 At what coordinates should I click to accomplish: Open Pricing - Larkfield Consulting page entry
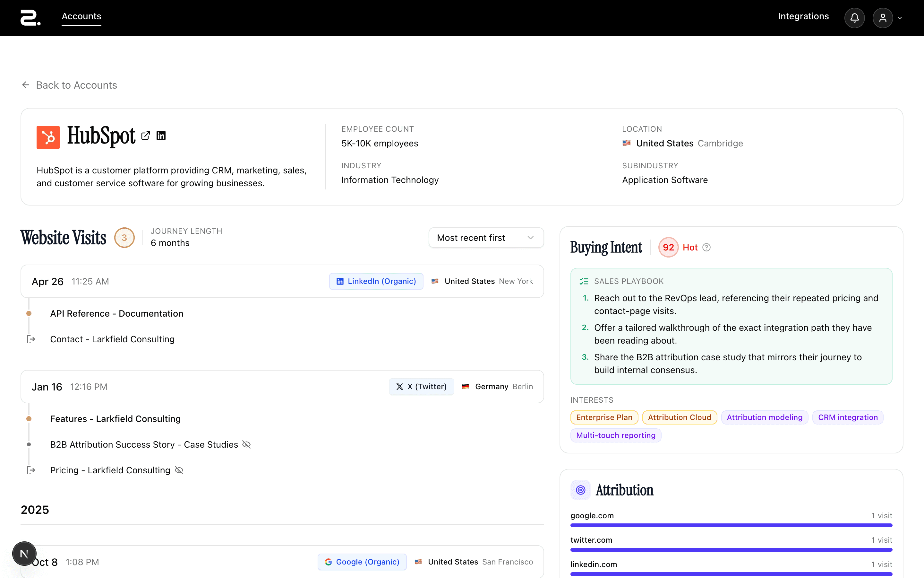pyautogui.click(x=110, y=470)
